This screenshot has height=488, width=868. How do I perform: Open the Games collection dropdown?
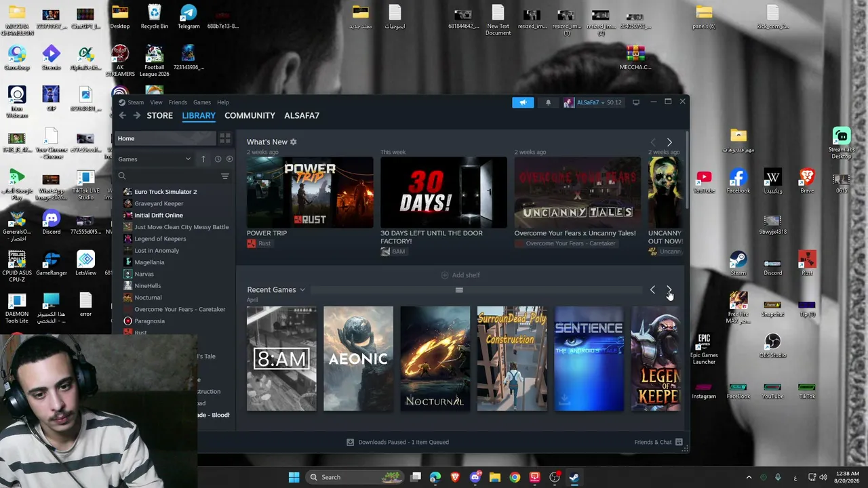pyautogui.click(x=155, y=159)
